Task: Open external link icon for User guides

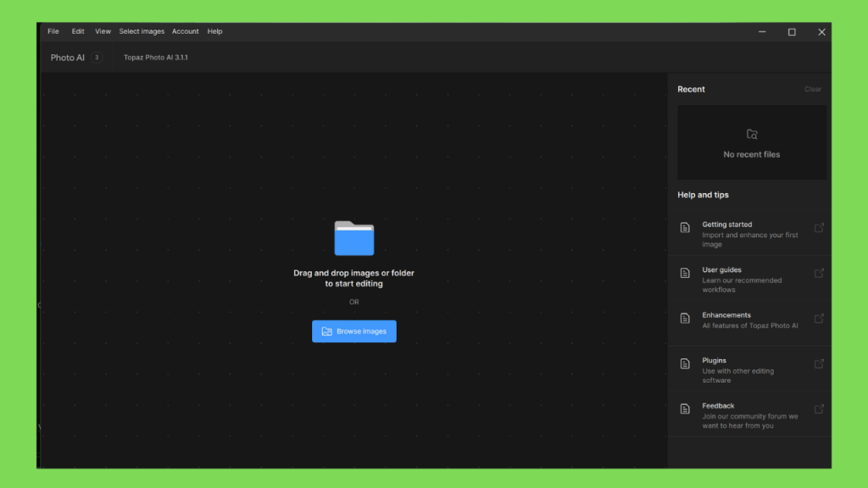Action: (819, 274)
